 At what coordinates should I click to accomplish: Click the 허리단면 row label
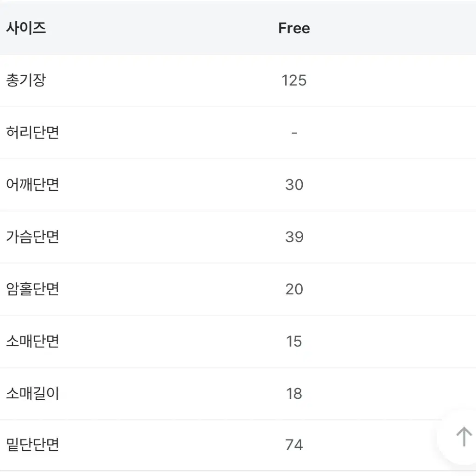(x=33, y=132)
